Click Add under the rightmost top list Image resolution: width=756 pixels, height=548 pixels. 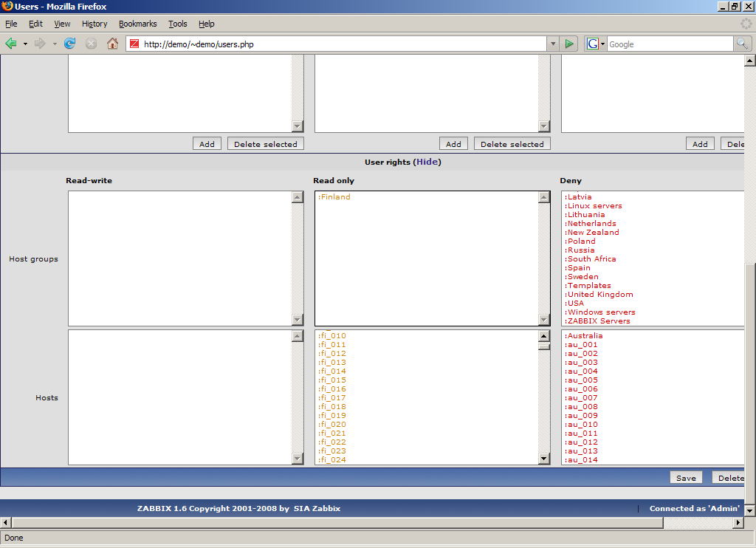coord(700,144)
